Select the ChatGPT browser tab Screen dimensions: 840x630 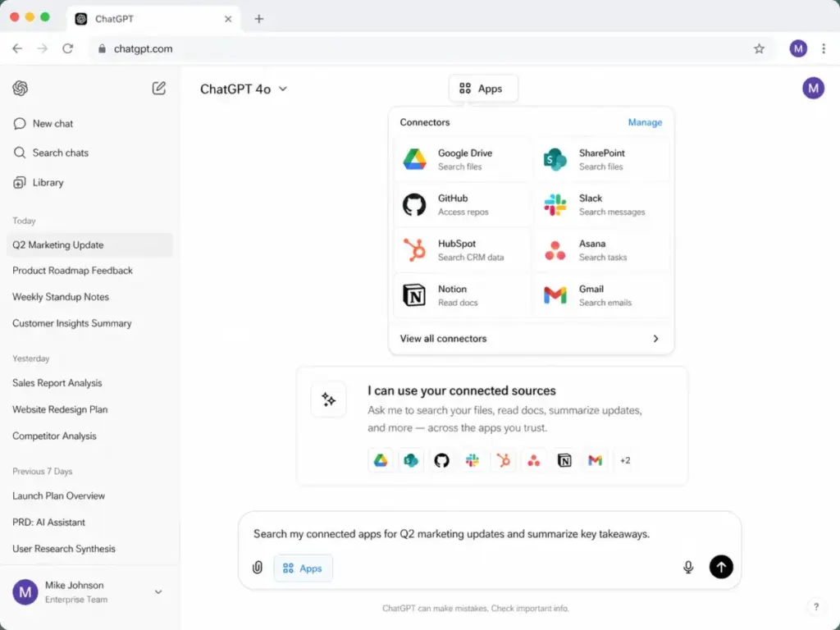pyautogui.click(x=153, y=19)
